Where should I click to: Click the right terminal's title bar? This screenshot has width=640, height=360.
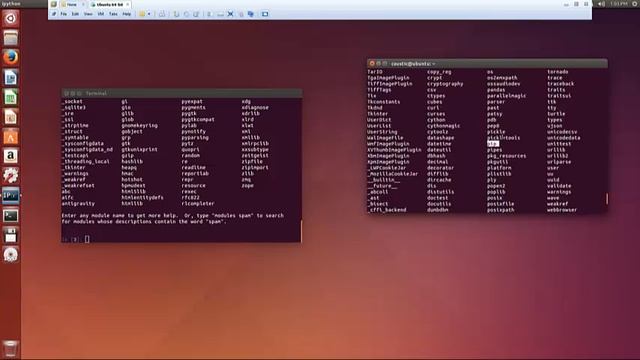click(x=487, y=64)
